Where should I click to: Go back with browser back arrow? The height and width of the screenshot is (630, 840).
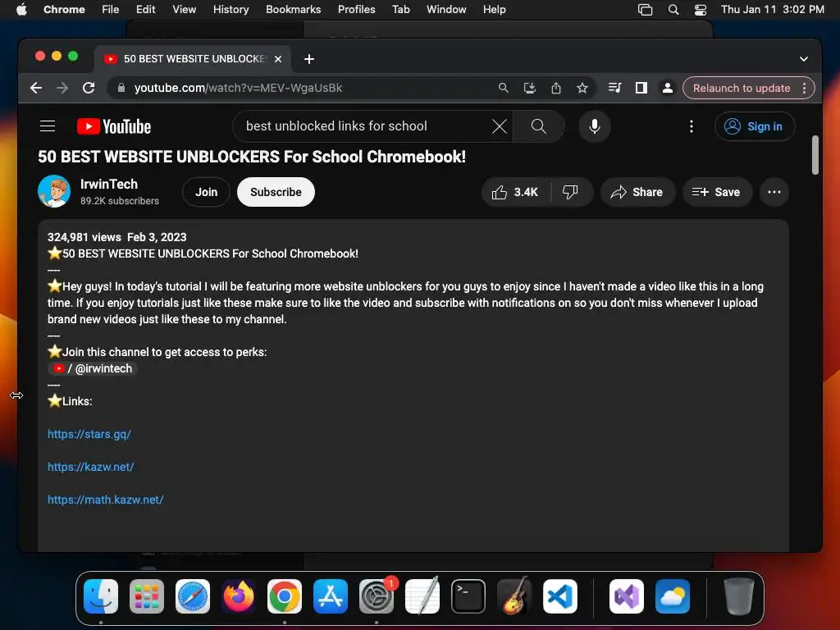36,88
